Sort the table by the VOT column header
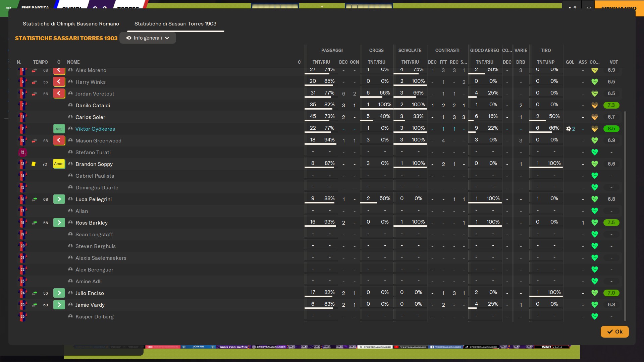Screen dimensions: 644x362 click(x=613, y=62)
